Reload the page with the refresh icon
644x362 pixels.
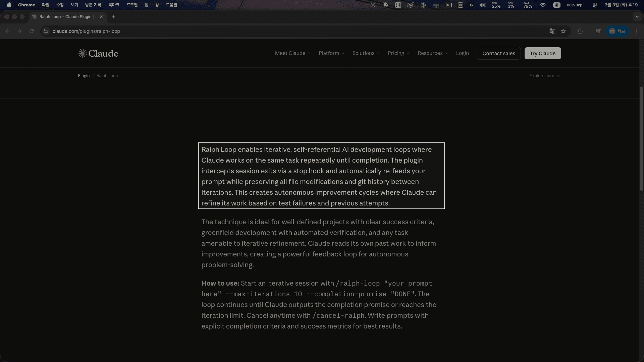32,31
